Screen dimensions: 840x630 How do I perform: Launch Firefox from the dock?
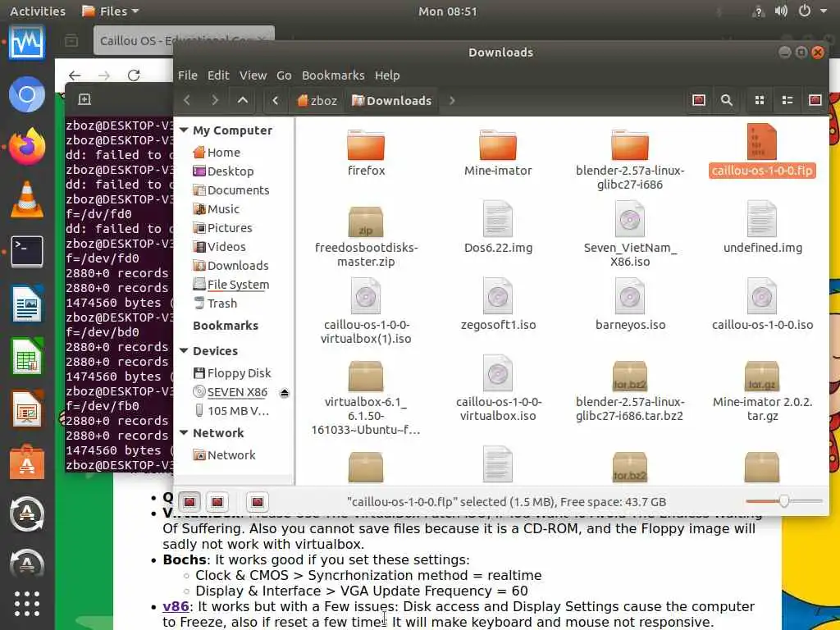[x=27, y=146]
